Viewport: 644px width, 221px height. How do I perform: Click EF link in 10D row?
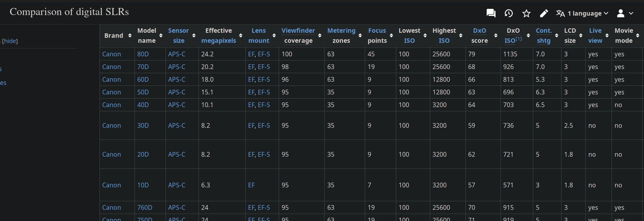(x=251, y=185)
